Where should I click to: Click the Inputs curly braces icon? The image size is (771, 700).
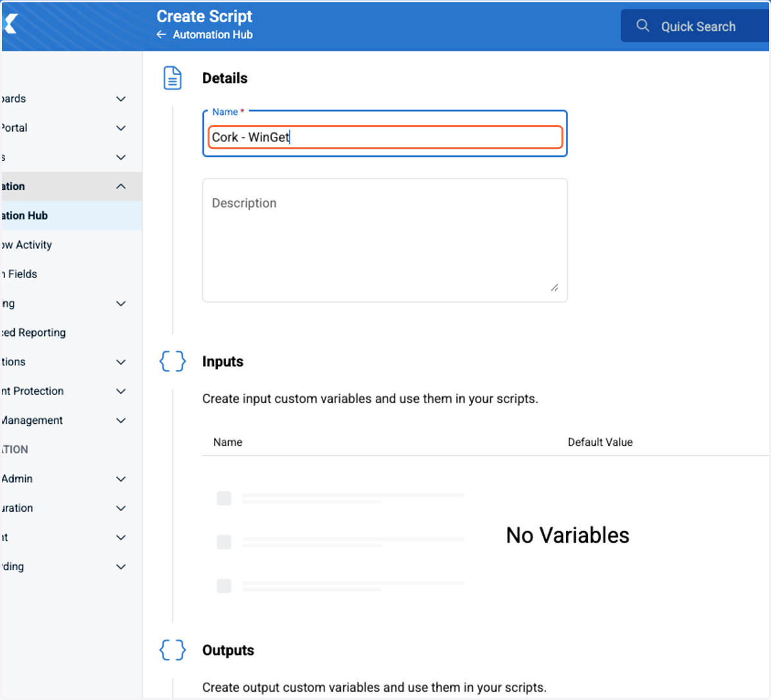172,361
